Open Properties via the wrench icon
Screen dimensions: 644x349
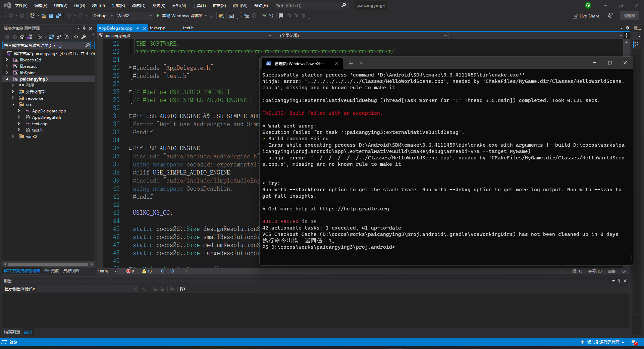pos(84,37)
